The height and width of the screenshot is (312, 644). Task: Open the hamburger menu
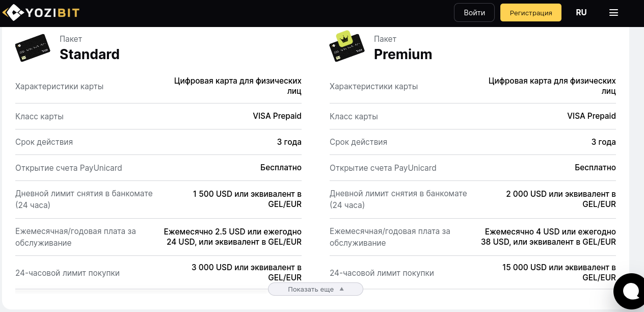613,13
